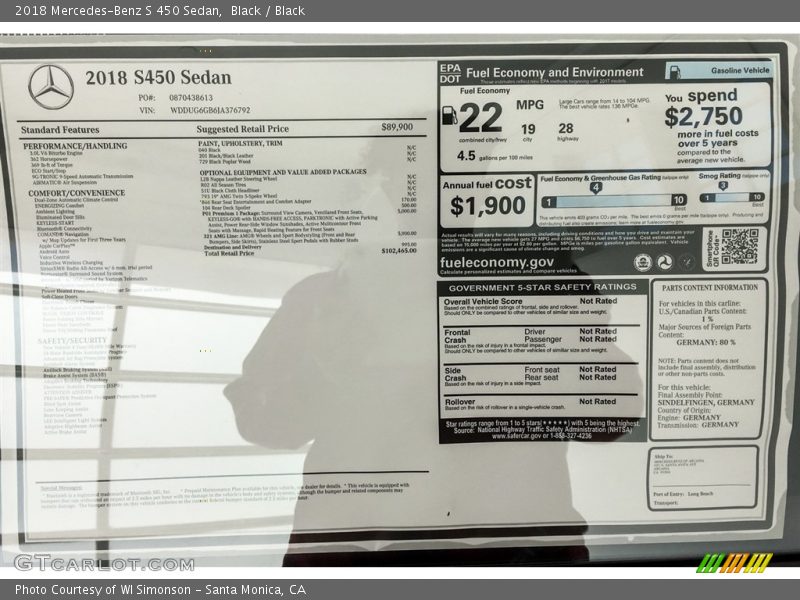
Task: Select the 19 city MPG value
Action: click(528, 129)
